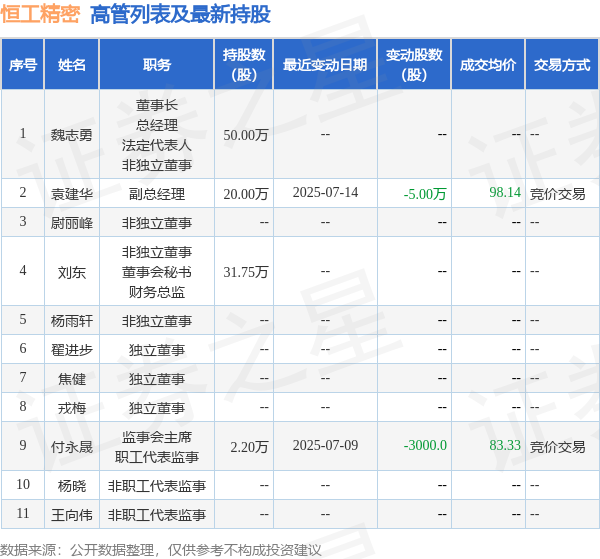Click 职工代表监事 in 付永晟's positions
The width and height of the screenshot is (600, 559).
click(157, 457)
